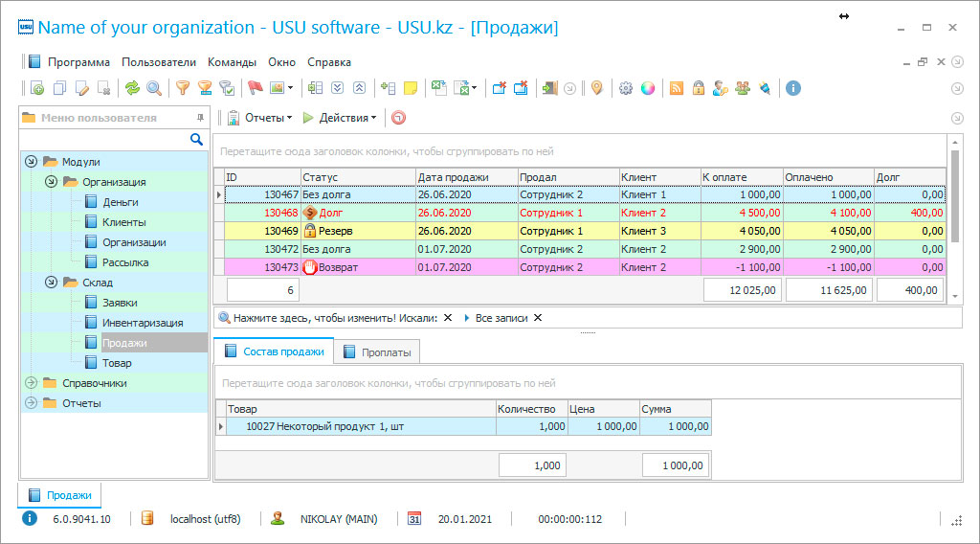The image size is (980, 544).
Task: Click the group of users icon
Action: [743, 88]
